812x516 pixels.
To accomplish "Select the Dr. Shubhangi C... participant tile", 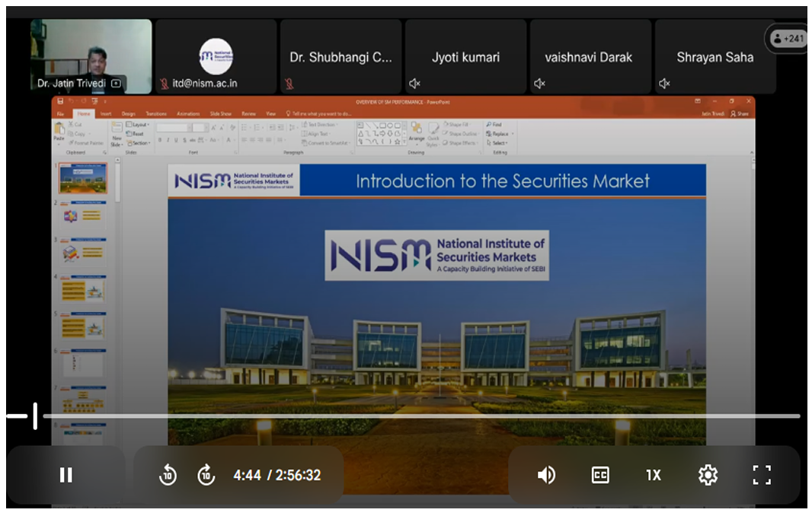I will [x=340, y=56].
